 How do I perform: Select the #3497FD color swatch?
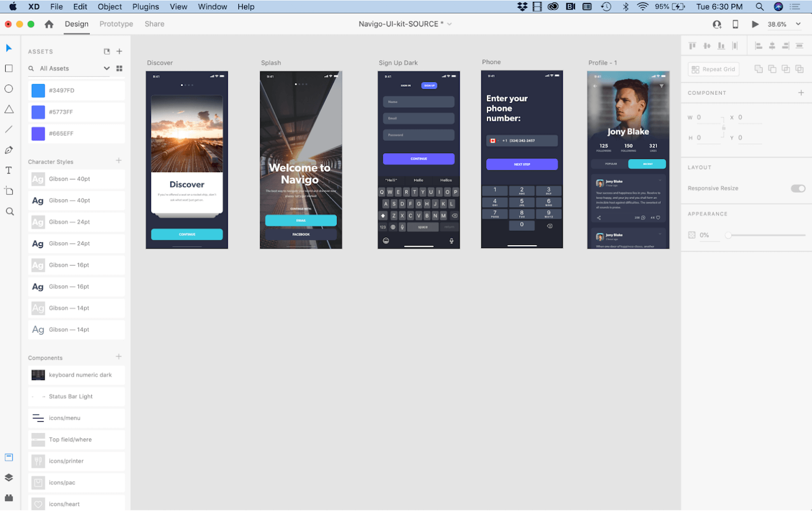[x=38, y=90]
